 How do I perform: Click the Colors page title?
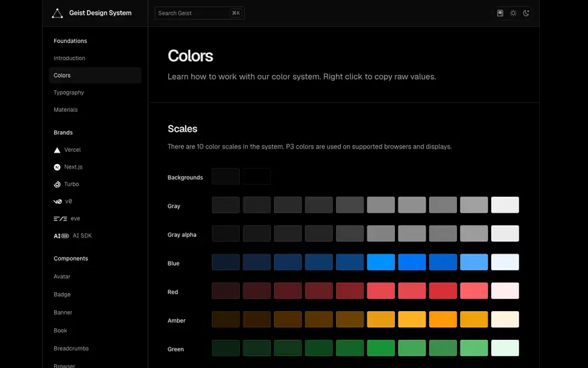190,56
